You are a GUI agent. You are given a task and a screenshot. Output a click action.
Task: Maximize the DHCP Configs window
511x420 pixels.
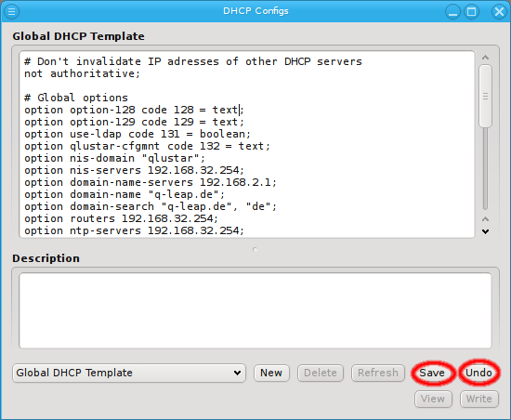(472, 12)
